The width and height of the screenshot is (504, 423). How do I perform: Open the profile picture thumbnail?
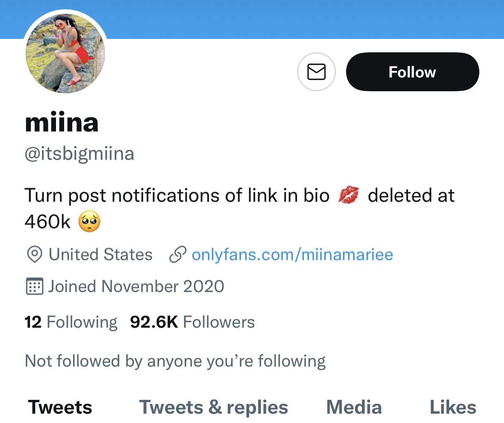(x=65, y=54)
